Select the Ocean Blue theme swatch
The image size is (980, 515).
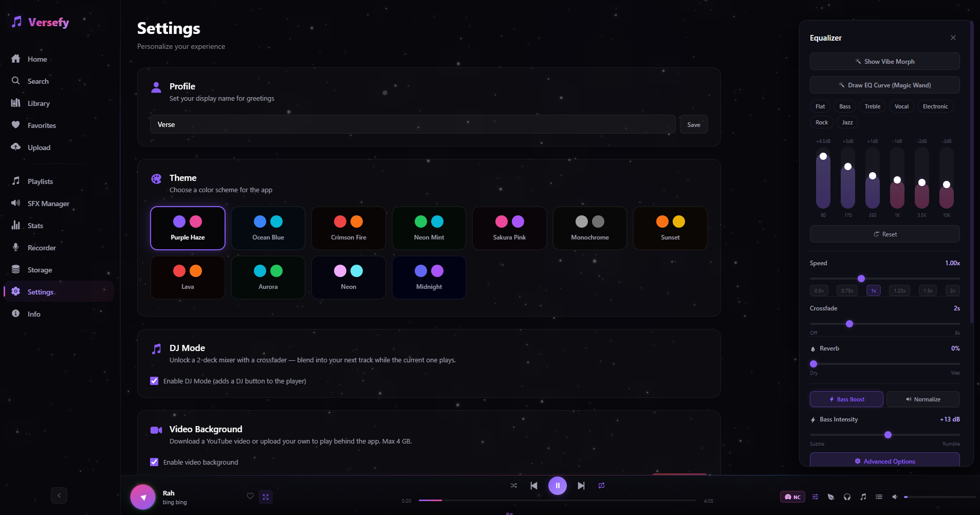click(268, 228)
